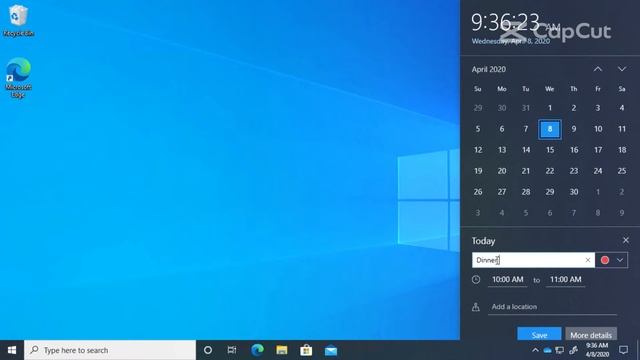Change the 11:00 AM end time
640x360 pixels.
(x=565, y=280)
